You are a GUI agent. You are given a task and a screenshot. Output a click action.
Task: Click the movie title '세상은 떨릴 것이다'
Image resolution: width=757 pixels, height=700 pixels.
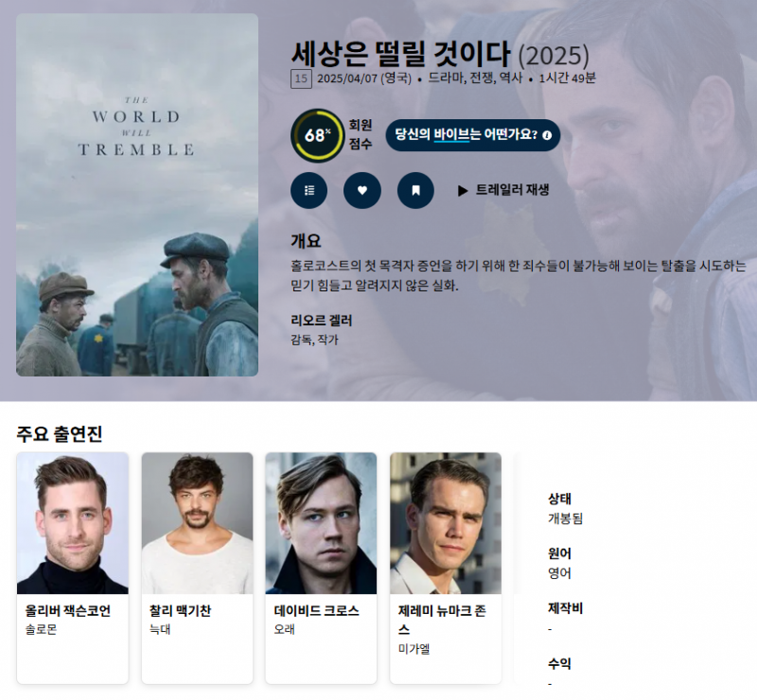pos(400,54)
